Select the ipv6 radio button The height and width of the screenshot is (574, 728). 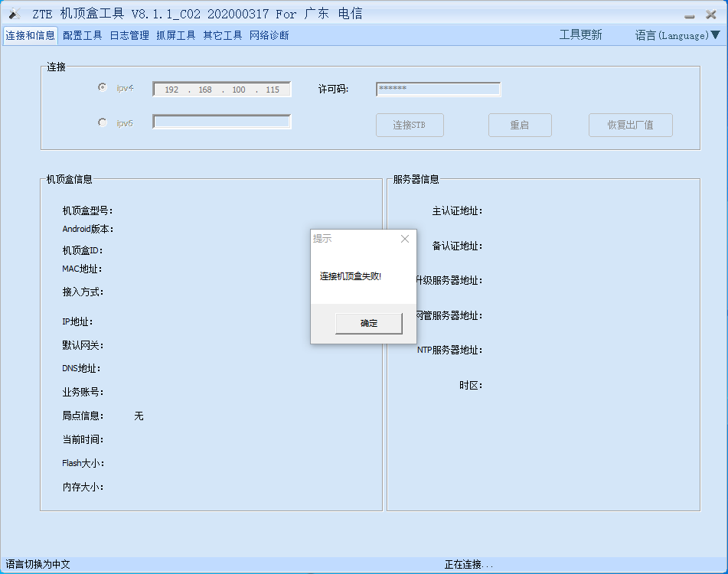103,122
